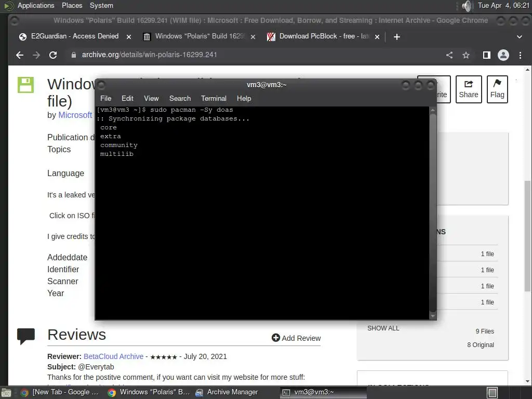The height and width of the screenshot is (399, 532).
Task: Click the terminal window menu button at left
Action: [x=101, y=85]
